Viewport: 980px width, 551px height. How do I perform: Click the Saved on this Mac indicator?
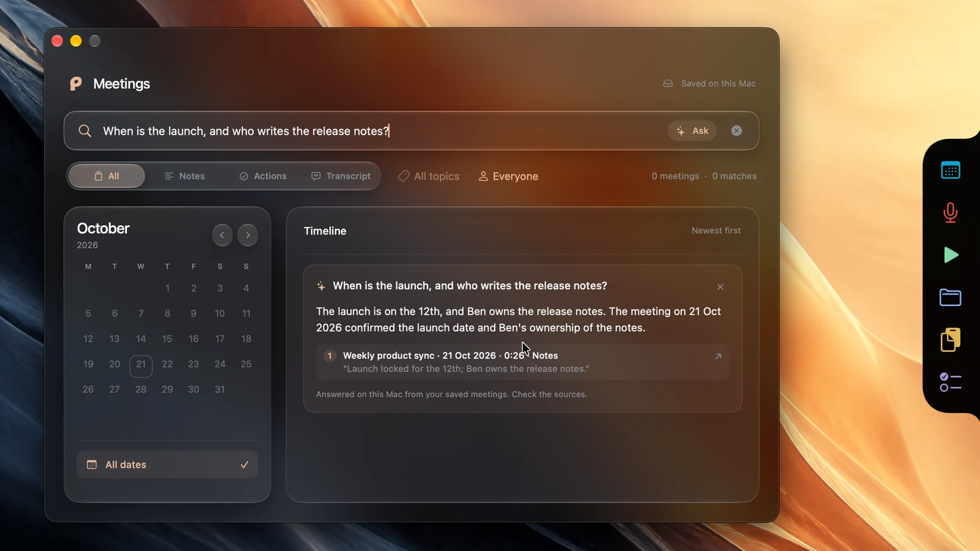(x=709, y=83)
